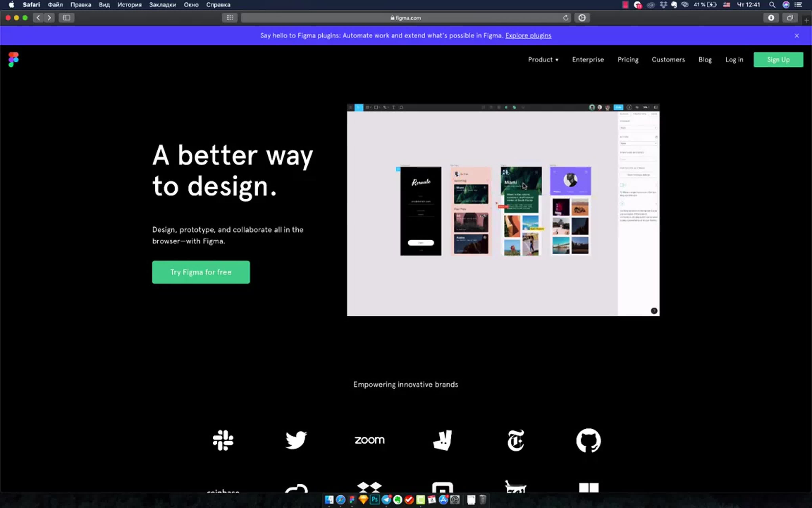Open the Правка menu
Viewport: 812px width, 508px height.
[x=80, y=5]
